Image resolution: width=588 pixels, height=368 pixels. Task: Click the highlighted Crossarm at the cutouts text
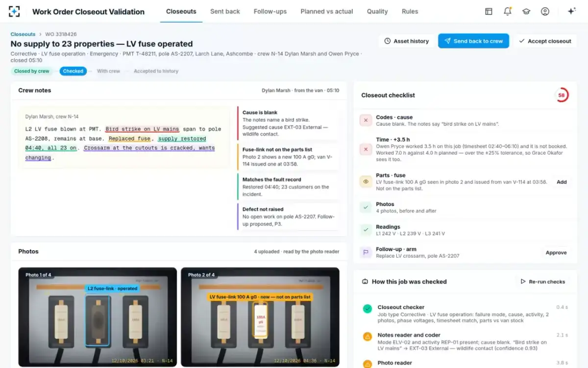[x=149, y=148]
